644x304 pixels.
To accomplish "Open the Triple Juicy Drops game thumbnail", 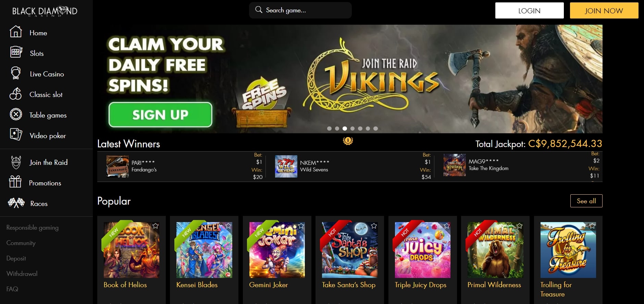I will click(x=422, y=250).
